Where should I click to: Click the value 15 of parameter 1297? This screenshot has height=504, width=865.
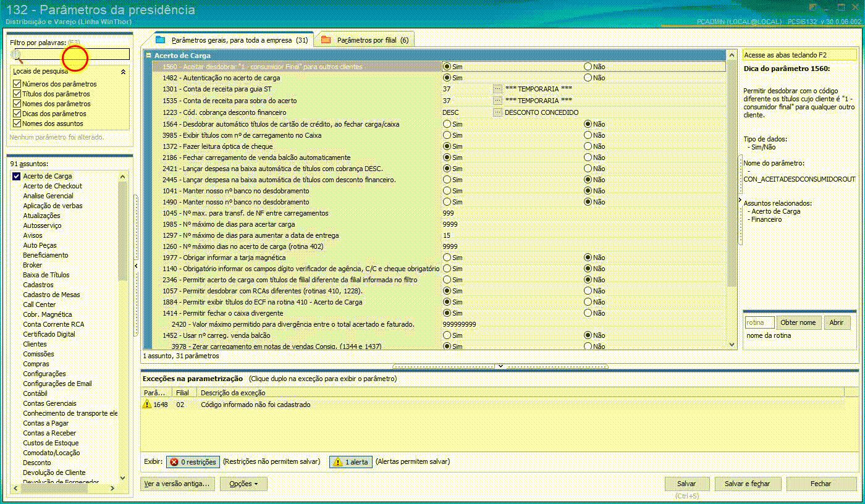coord(447,235)
